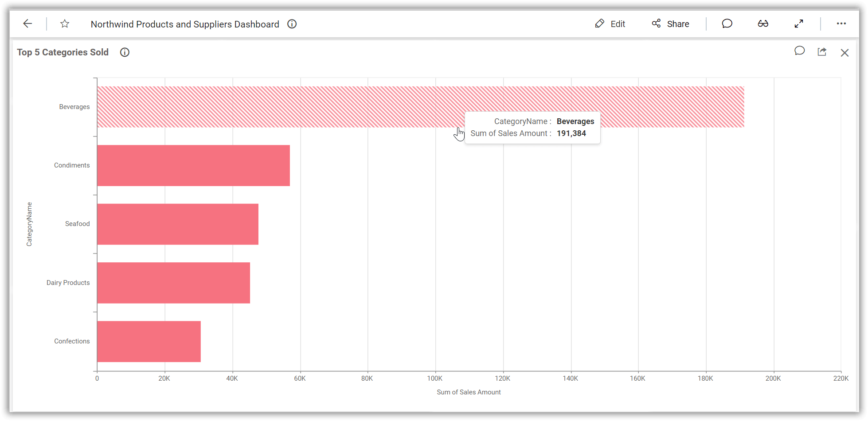Open the more options ellipsis menu
868x421 pixels.
pos(842,23)
